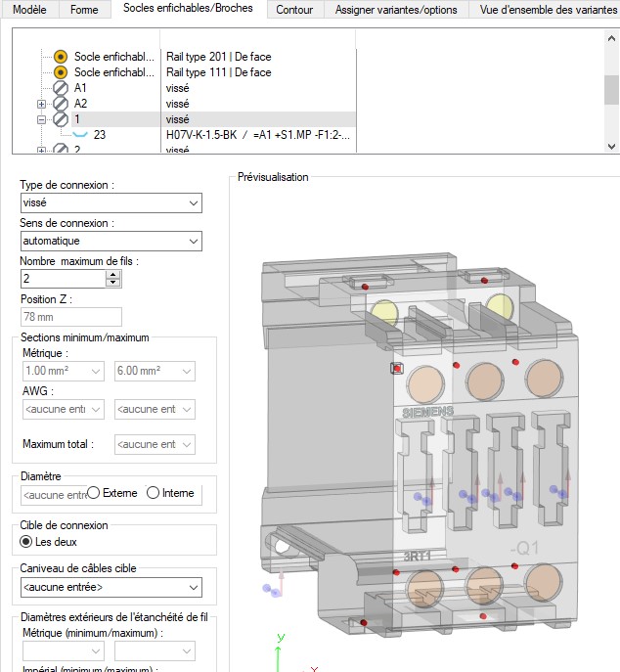Increase the maximum number of wires
The width and height of the screenshot is (620, 672).
tap(113, 275)
